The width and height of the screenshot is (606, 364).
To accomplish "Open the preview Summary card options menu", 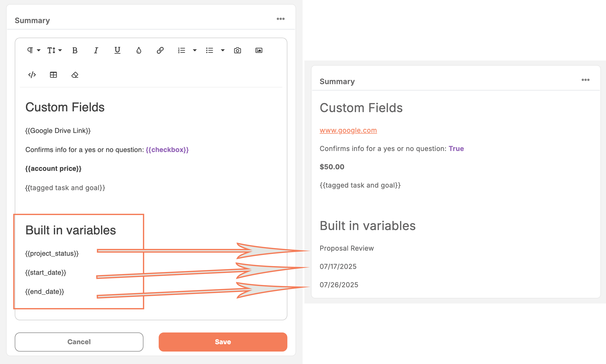I will click(585, 80).
